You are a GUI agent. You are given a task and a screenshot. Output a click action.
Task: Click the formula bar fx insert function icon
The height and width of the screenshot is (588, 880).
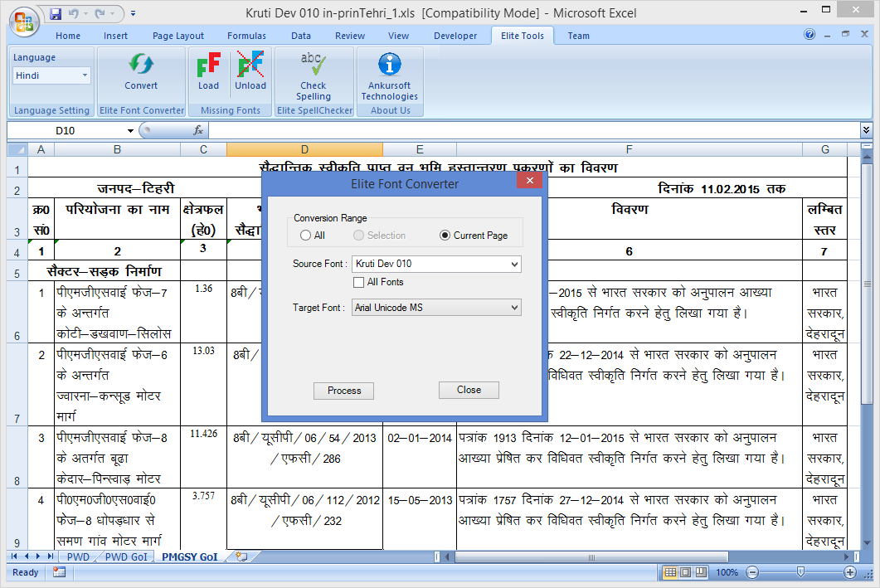198,131
